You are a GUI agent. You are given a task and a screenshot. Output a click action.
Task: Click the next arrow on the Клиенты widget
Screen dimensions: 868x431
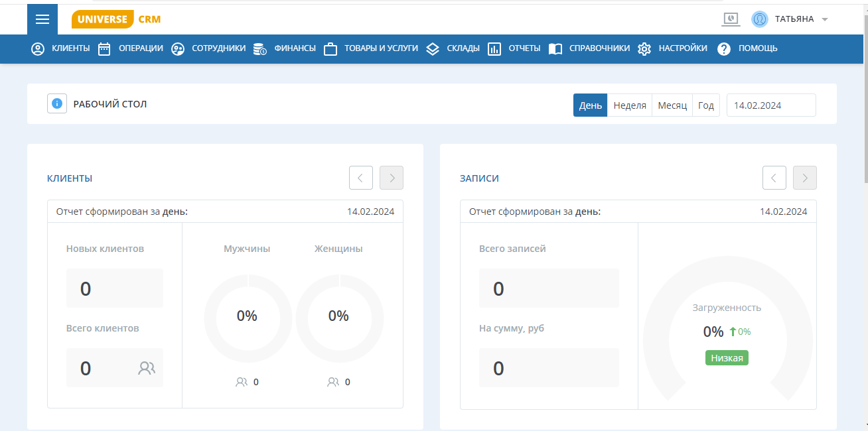pos(392,178)
